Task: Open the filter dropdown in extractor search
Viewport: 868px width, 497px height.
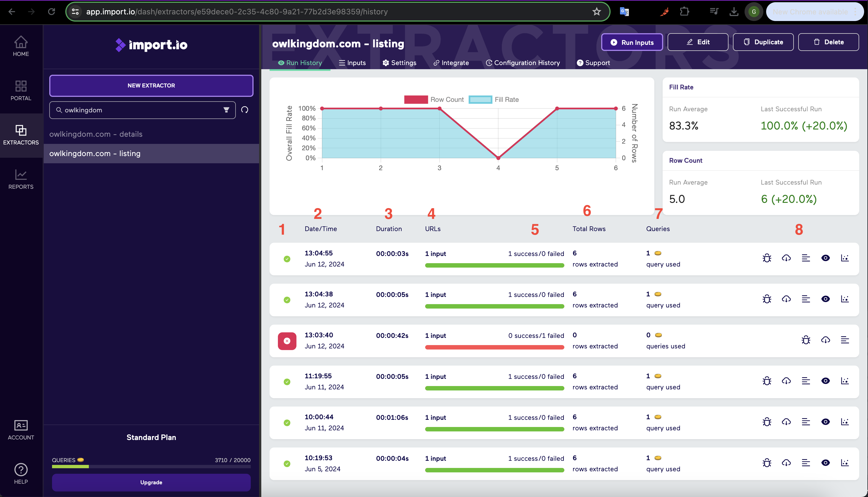Action: click(226, 110)
